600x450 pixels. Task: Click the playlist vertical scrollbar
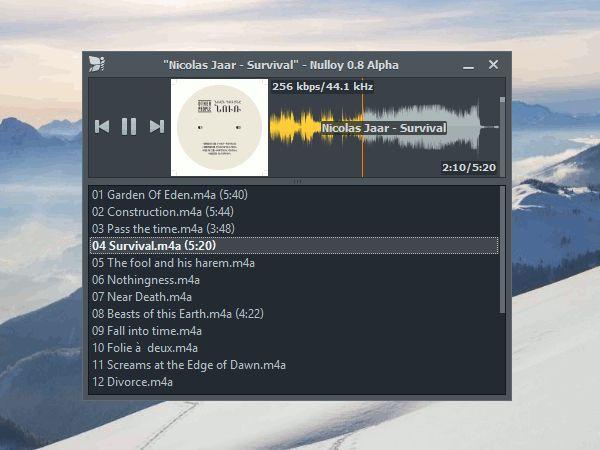502,250
